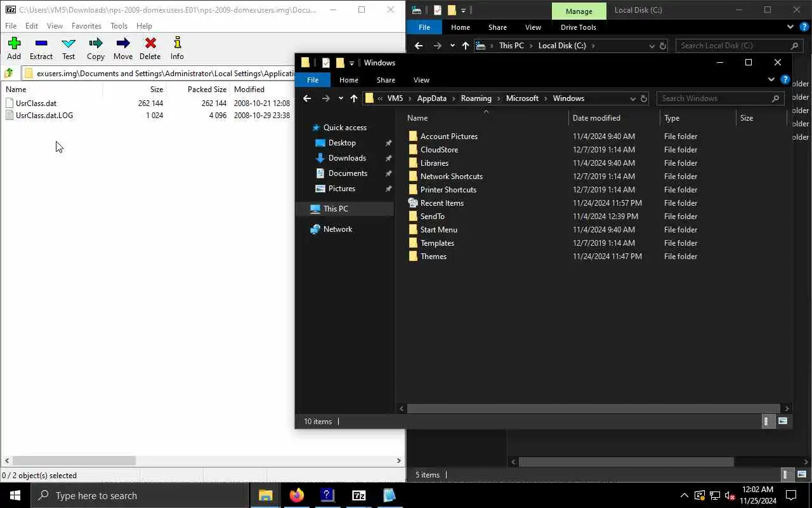Open the Help menu in 7-Zip
The height and width of the screenshot is (508, 812).
144,26
